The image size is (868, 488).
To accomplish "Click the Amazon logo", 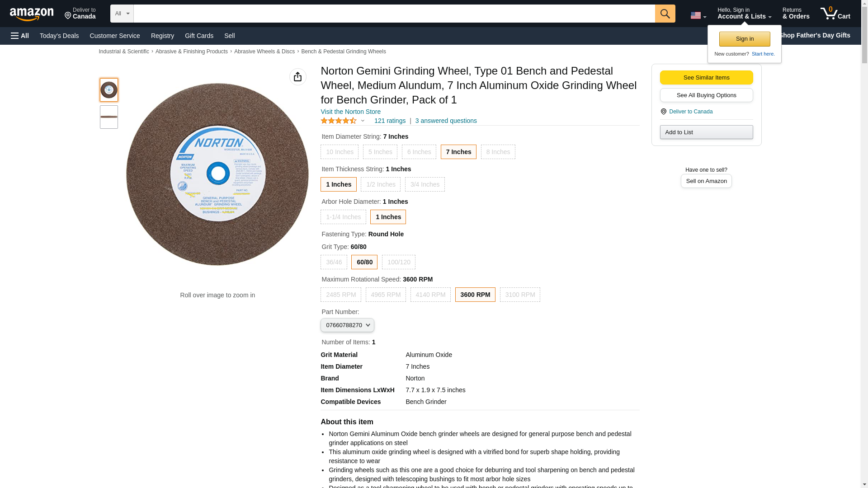I will coord(32,14).
